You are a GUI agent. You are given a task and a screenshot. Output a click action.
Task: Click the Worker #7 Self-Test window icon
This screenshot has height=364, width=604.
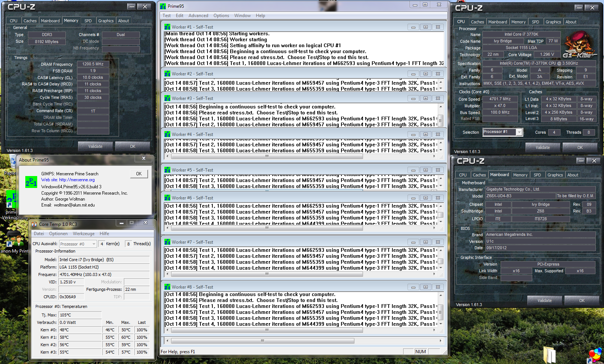point(167,242)
